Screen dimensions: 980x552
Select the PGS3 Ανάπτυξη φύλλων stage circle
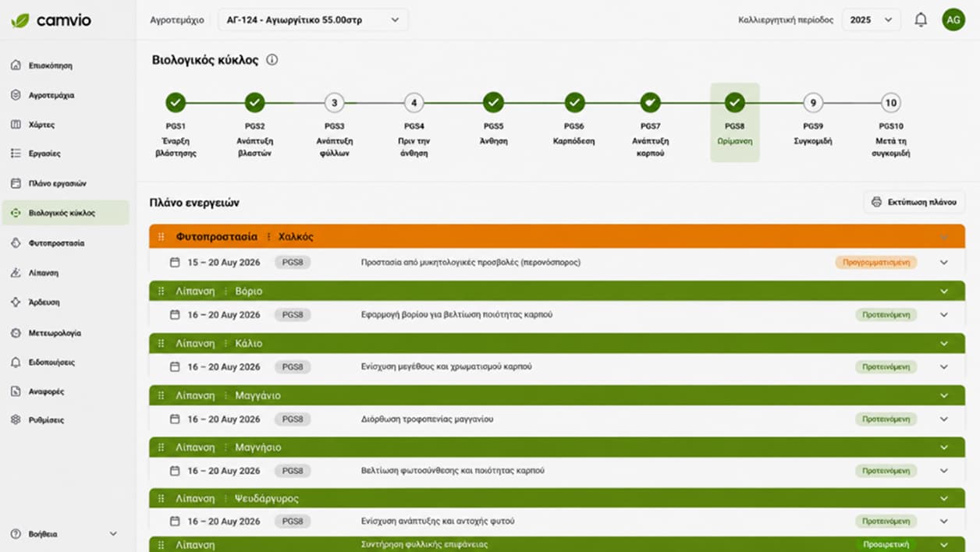coord(334,102)
